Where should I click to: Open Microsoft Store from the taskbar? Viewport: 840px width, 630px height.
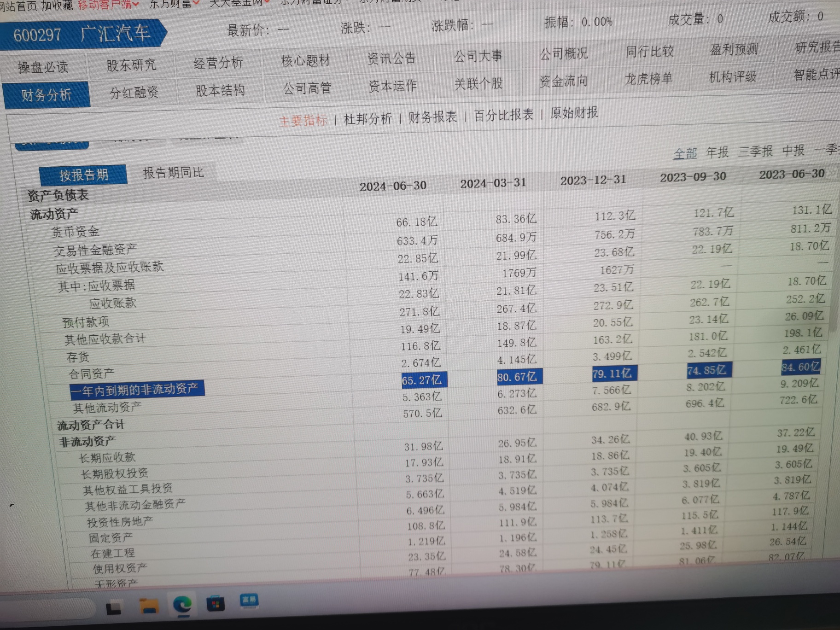216,603
